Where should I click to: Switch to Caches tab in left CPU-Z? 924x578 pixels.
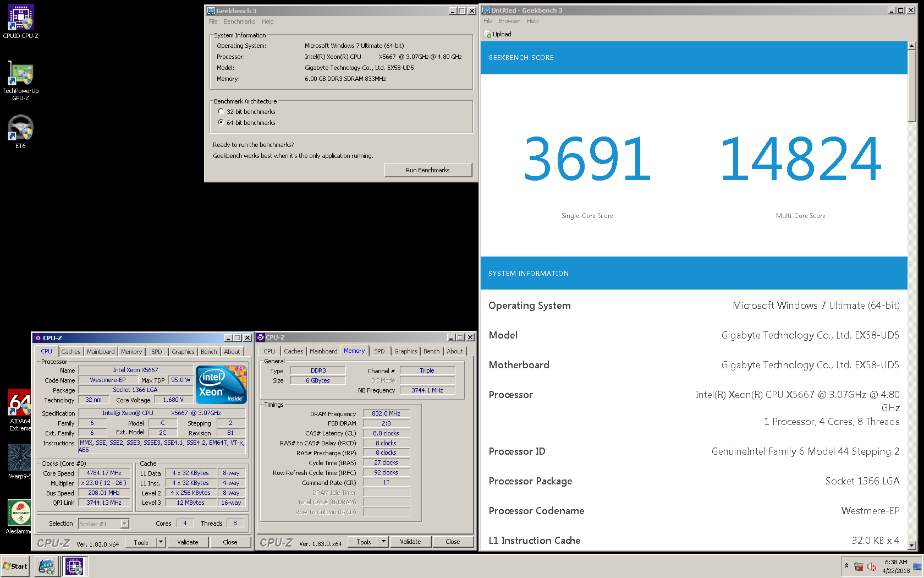(x=70, y=352)
